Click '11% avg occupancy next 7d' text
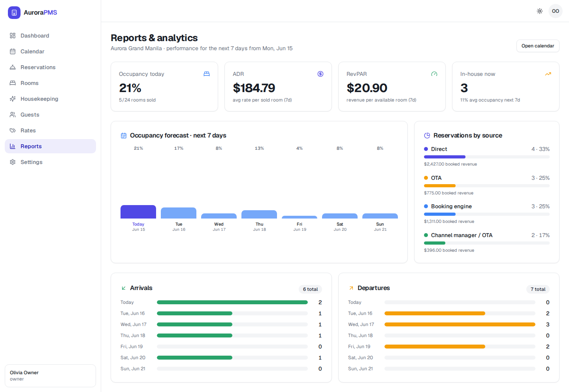The width and height of the screenshot is (569, 392). [490, 100]
